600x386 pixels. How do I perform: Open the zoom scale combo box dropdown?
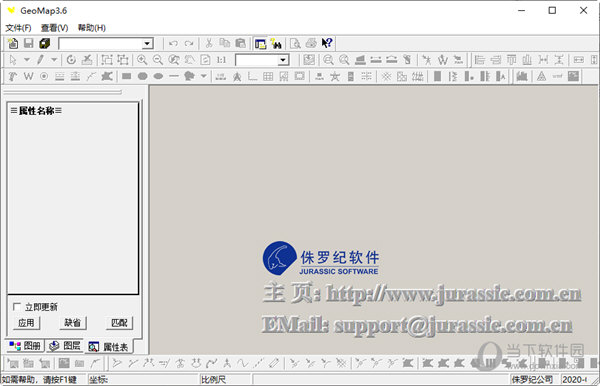coord(283,60)
